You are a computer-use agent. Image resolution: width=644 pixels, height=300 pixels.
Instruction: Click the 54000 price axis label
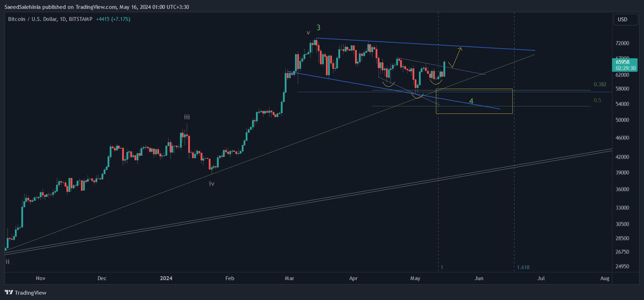[622, 104]
